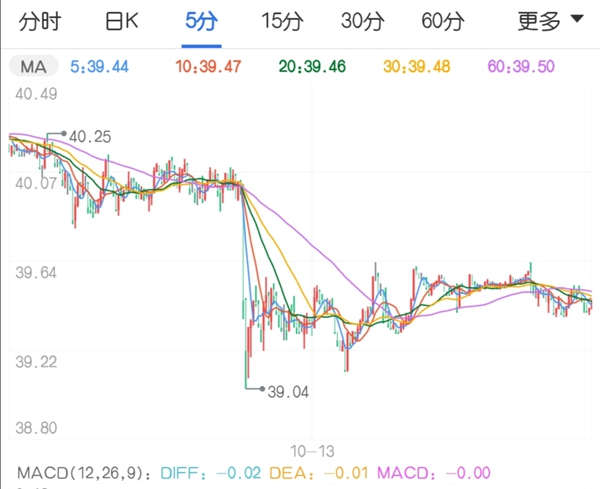Click the 39.64 axis label
The image size is (600, 489).
[36, 273]
